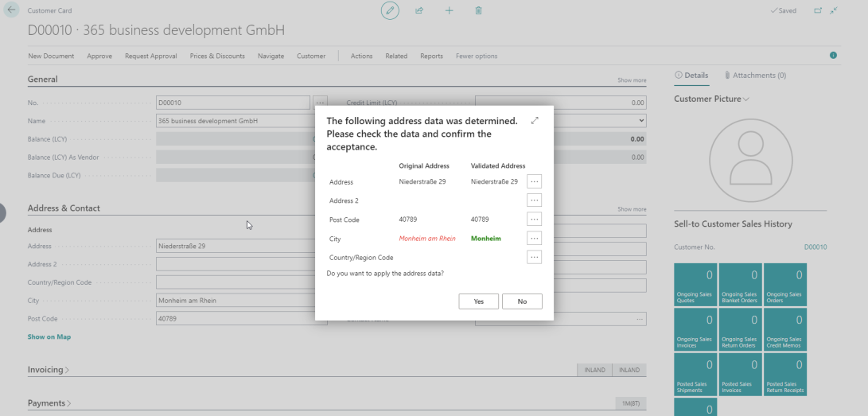Collapse page with diagonal arrows icon
Viewport: 868px width, 416px height.
pos(834,10)
